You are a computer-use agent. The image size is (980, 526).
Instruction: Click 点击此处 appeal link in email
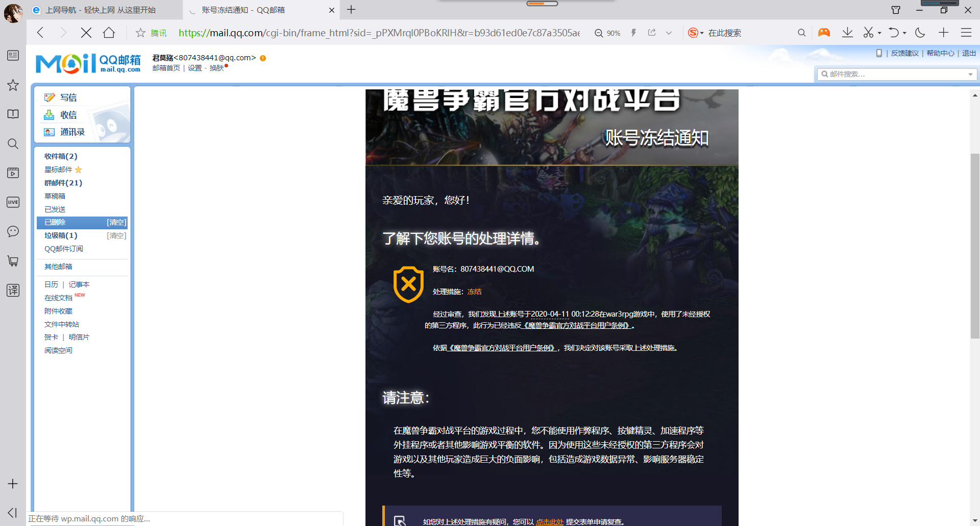pyautogui.click(x=549, y=521)
